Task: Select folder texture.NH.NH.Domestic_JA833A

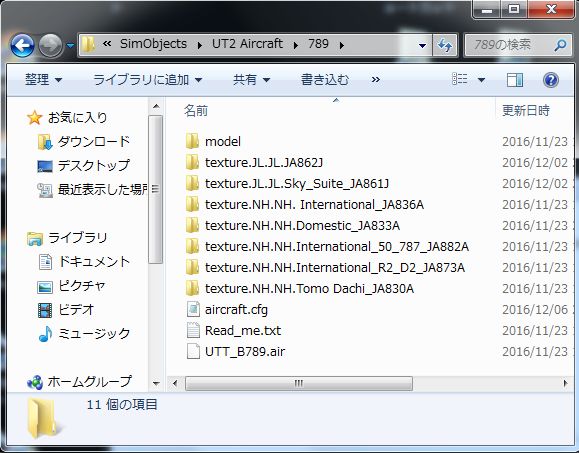Action: click(x=302, y=225)
